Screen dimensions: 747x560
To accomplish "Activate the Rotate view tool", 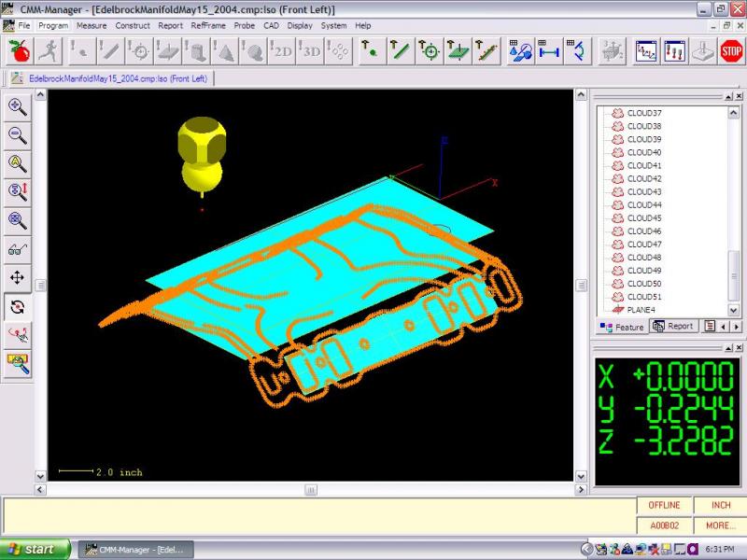I will [x=17, y=306].
